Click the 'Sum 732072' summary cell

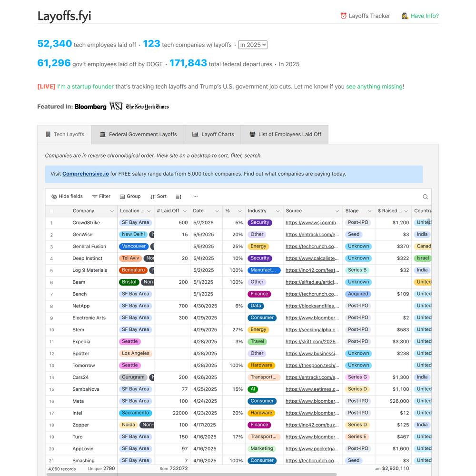174,469
